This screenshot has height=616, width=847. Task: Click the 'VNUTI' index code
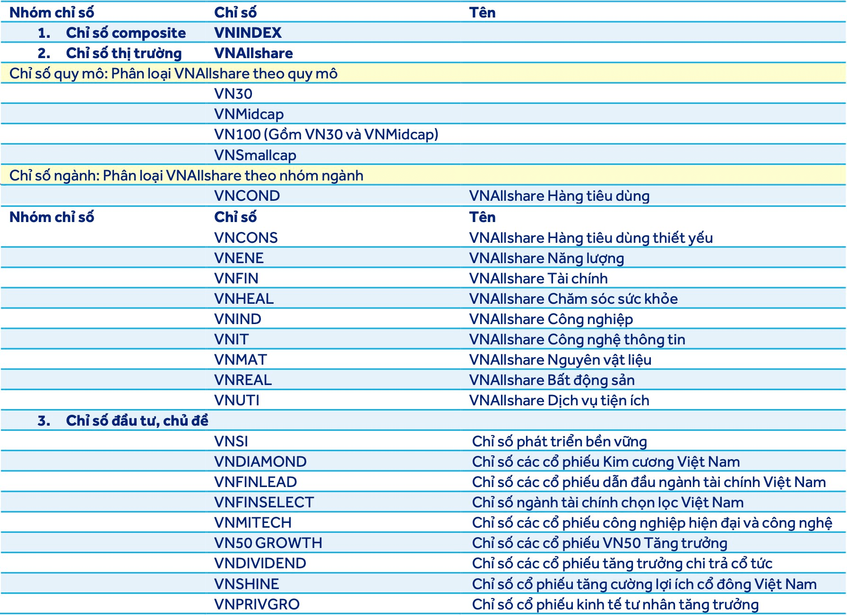[x=237, y=400]
